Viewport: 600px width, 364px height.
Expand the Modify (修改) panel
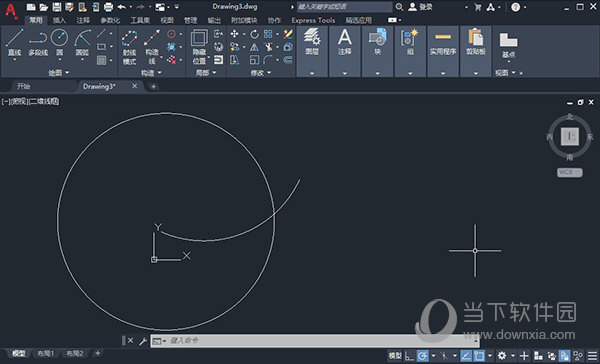[x=261, y=73]
